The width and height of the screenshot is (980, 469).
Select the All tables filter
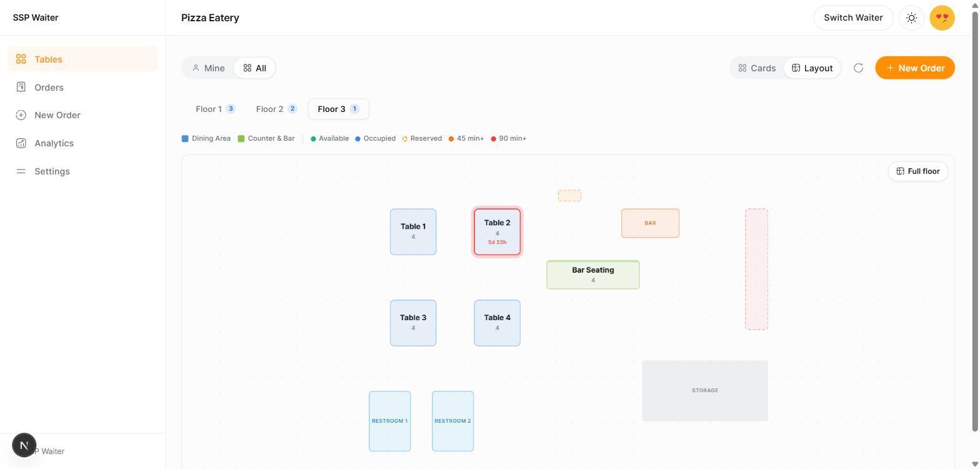pos(254,68)
